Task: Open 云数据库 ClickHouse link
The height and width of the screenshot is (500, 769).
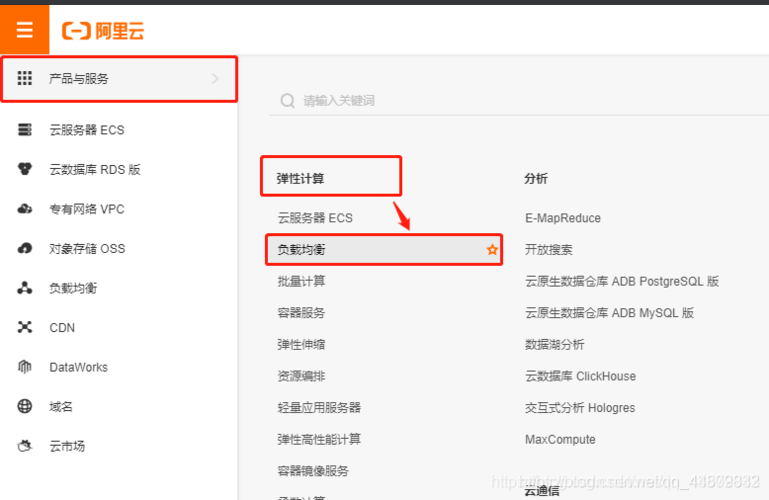Action: click(581, 376)
